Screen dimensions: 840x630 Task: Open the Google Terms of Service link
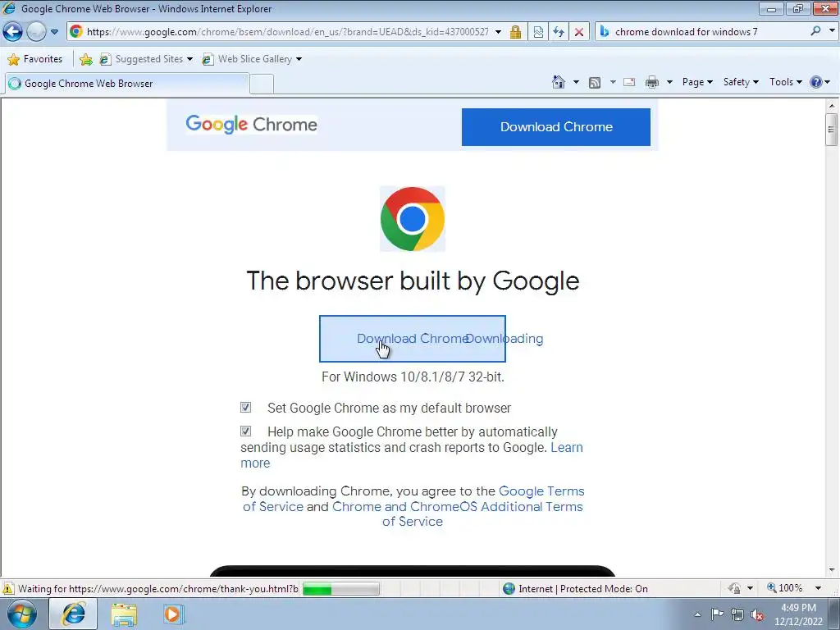(x=541, y=491)
